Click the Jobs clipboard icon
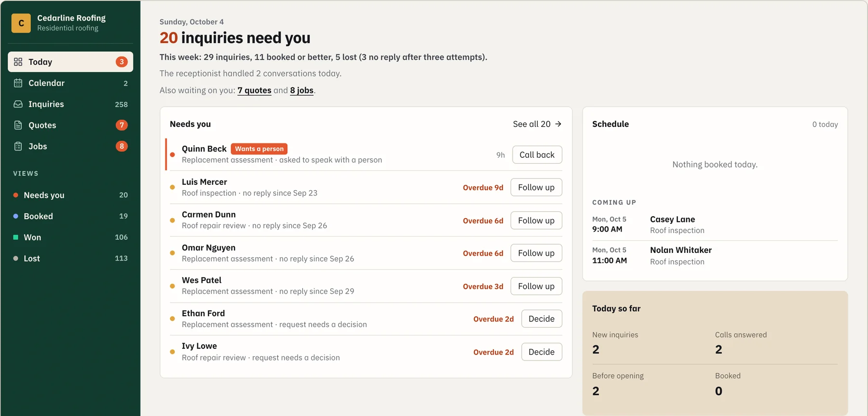This screenshot has width=868, height=416. [18, 146]
